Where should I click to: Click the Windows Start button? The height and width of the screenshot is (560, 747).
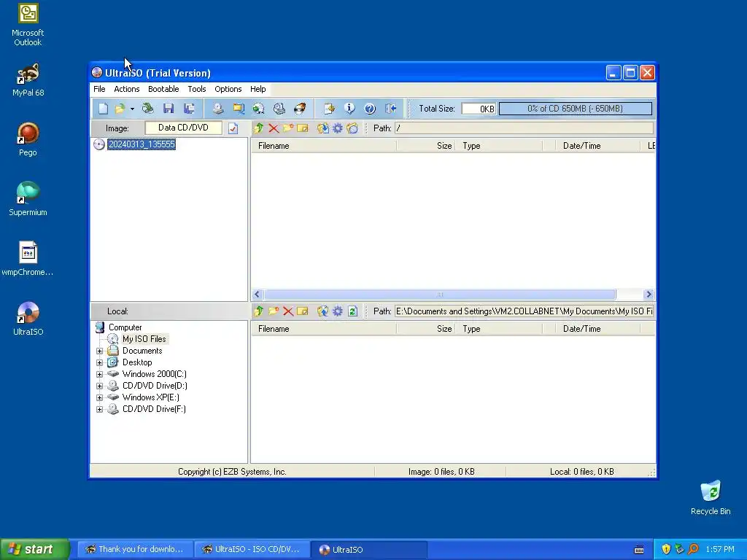(35, 549)
